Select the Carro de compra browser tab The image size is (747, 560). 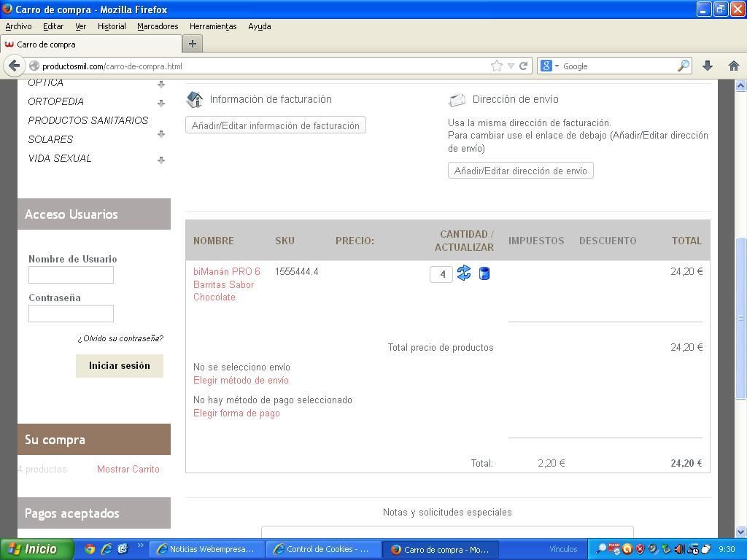tap(90, 44)
